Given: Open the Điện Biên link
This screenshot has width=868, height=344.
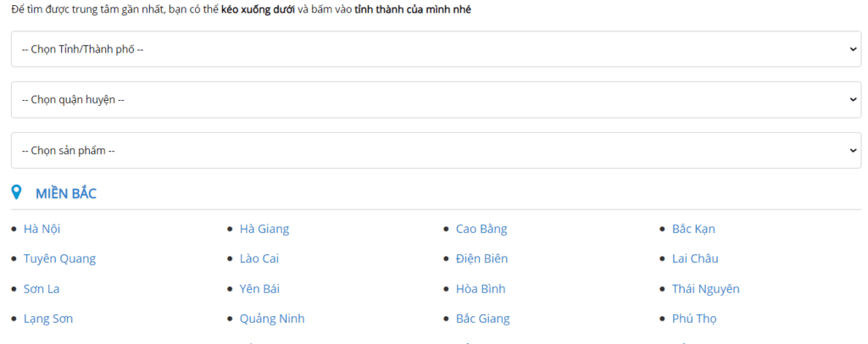Looking at the screenshot, I should click(x=481, y=258).
